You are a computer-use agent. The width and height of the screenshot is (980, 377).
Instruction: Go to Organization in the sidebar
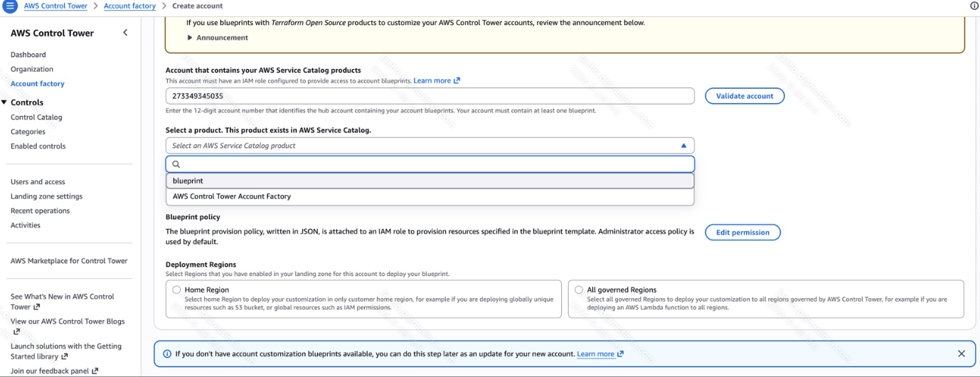coord(32,69)
